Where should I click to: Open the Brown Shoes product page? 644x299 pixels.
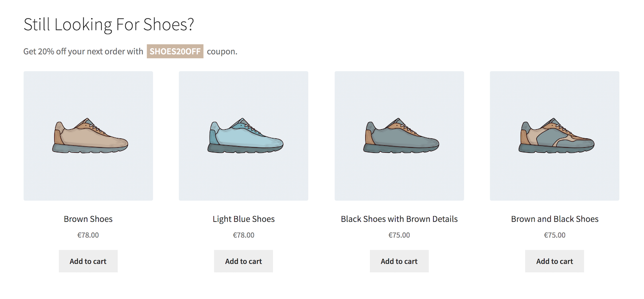[88, 219]
